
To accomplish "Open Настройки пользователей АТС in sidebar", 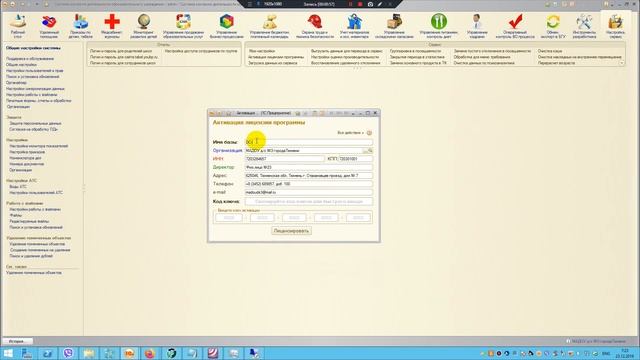I will [x=36, y=193].
